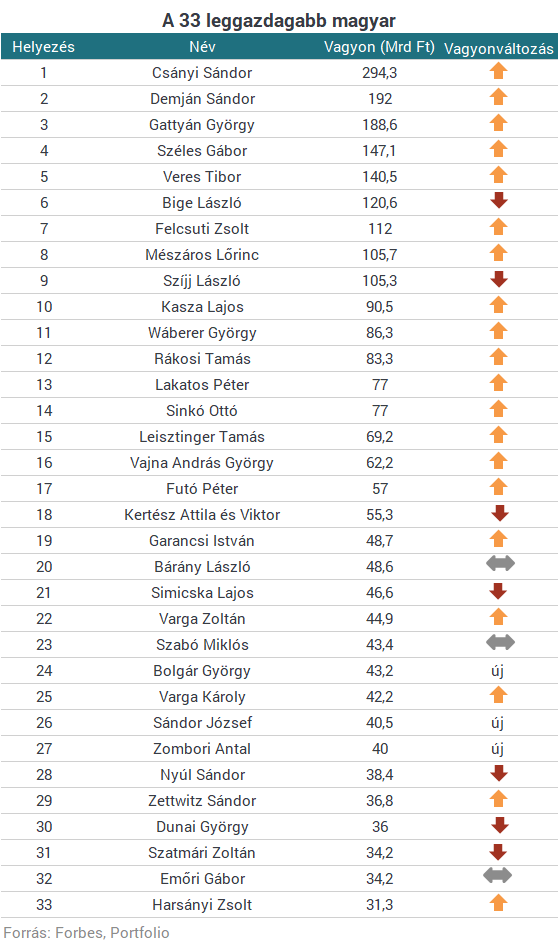This screenshot has width=558, height=944.
Task: Click the red down arrow for Simicska Lajos
Action: (498, 591)
